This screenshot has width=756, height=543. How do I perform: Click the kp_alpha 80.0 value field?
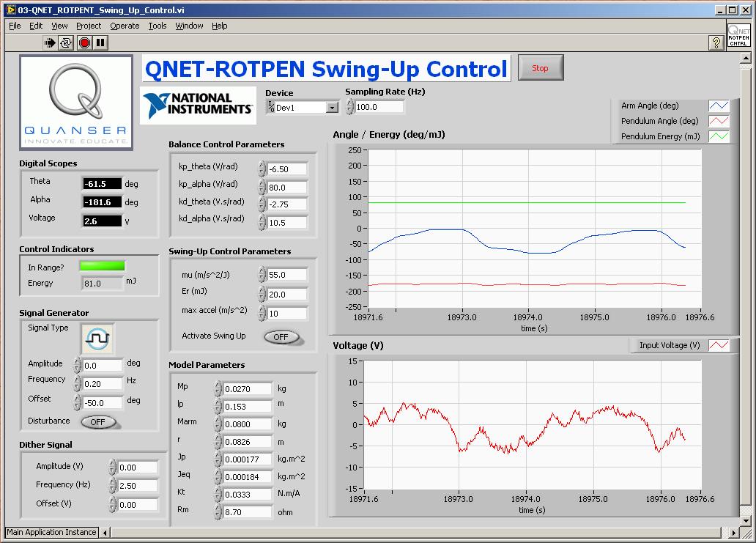click(287, 187)
